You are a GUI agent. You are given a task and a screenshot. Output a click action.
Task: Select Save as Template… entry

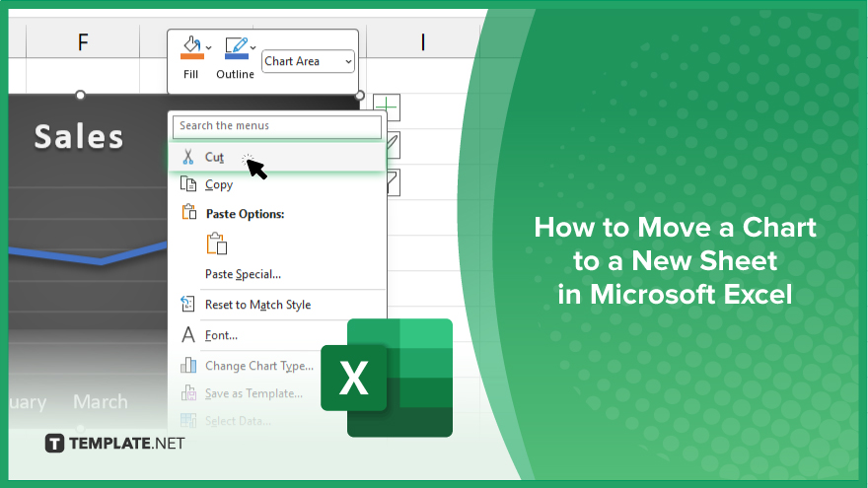[253, 393]
